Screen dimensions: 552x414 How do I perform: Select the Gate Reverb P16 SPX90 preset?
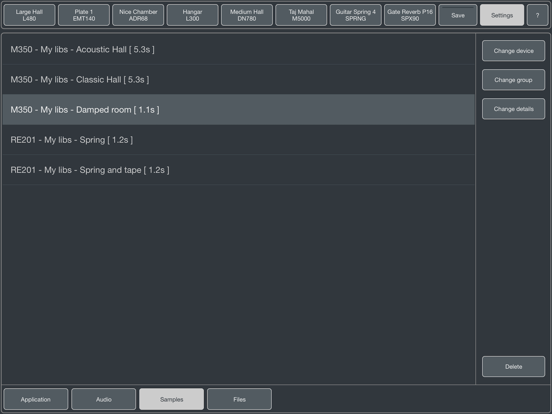tap(410, 15)
